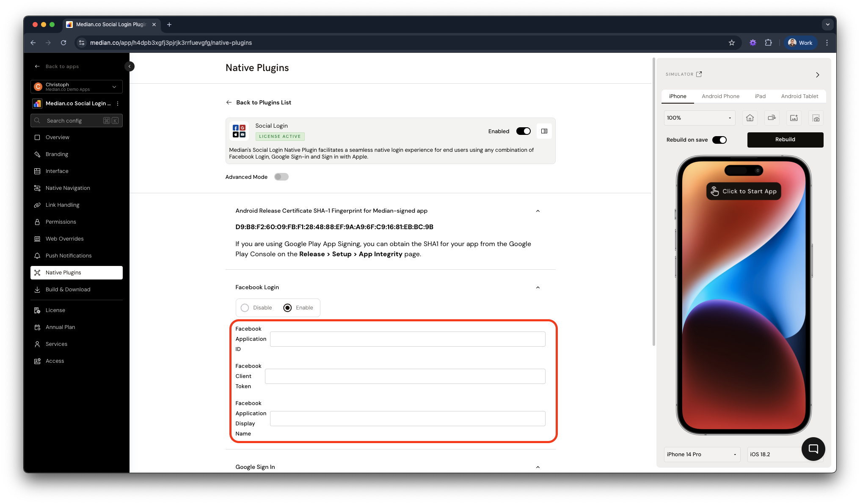Open the chat support bubble icon
Image resolution: width=860 pixels, height=504 pixels.
point(813,449)
